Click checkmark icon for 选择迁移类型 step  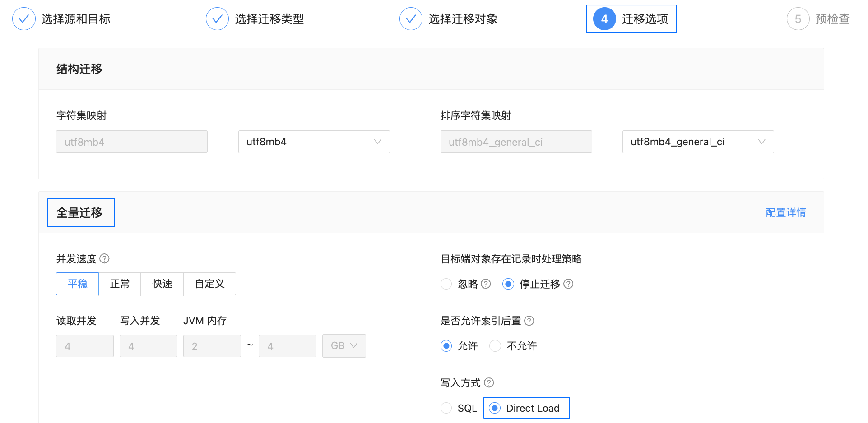tap(217, 19)
